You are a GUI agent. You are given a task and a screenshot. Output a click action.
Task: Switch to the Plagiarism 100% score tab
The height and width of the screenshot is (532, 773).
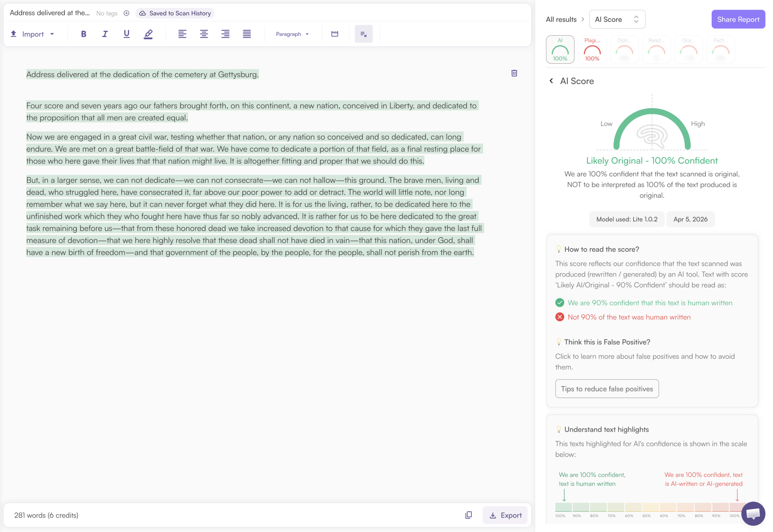(592, 50)
